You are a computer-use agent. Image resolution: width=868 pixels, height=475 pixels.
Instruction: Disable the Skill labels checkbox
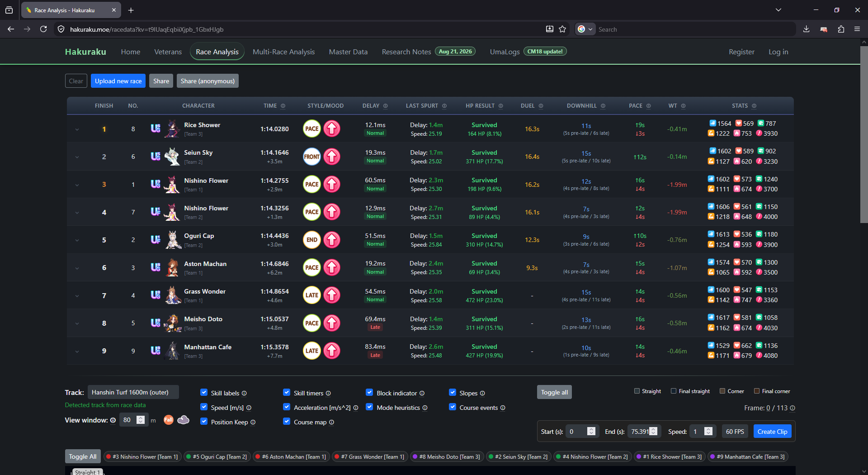(204, 393)
